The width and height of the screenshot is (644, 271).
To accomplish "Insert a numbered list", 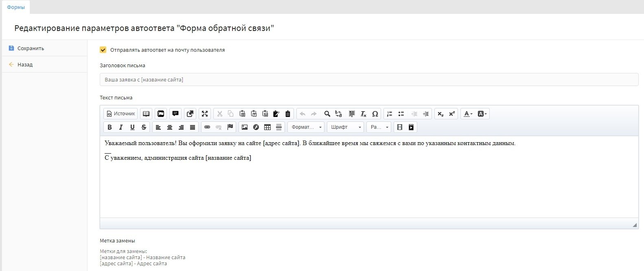I will click(x=390, y=114).
